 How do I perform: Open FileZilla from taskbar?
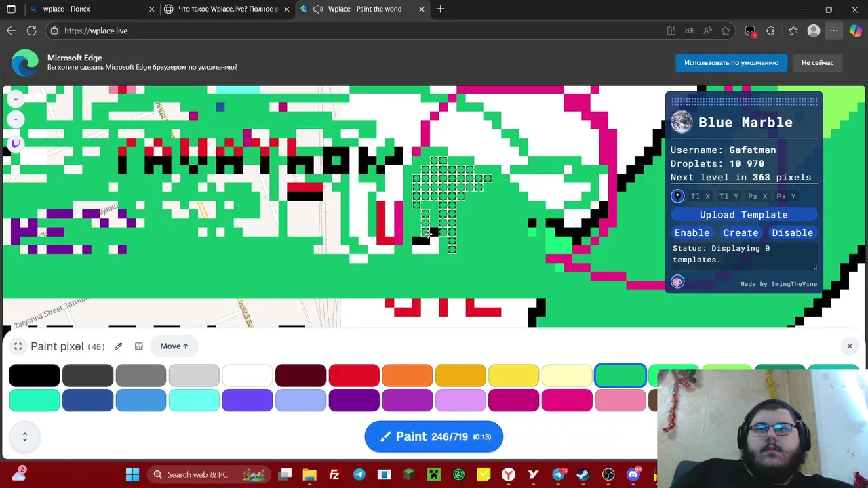click(334, 474)
